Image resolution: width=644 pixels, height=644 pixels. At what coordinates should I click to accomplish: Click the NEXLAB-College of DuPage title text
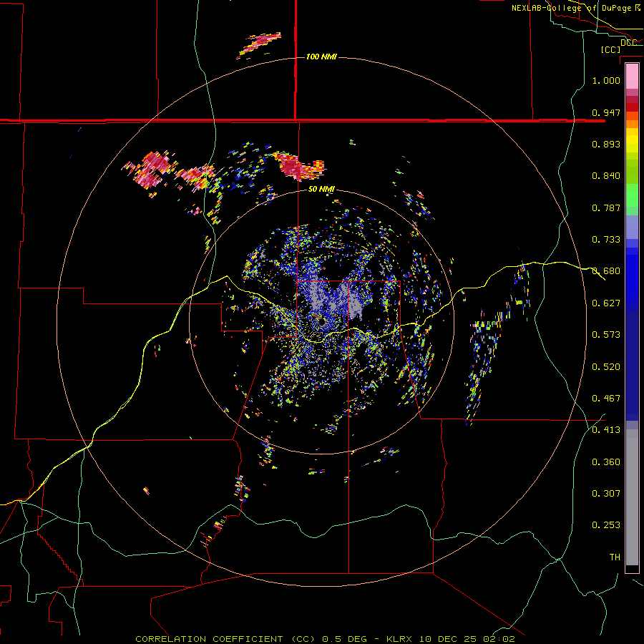point(575,8)
